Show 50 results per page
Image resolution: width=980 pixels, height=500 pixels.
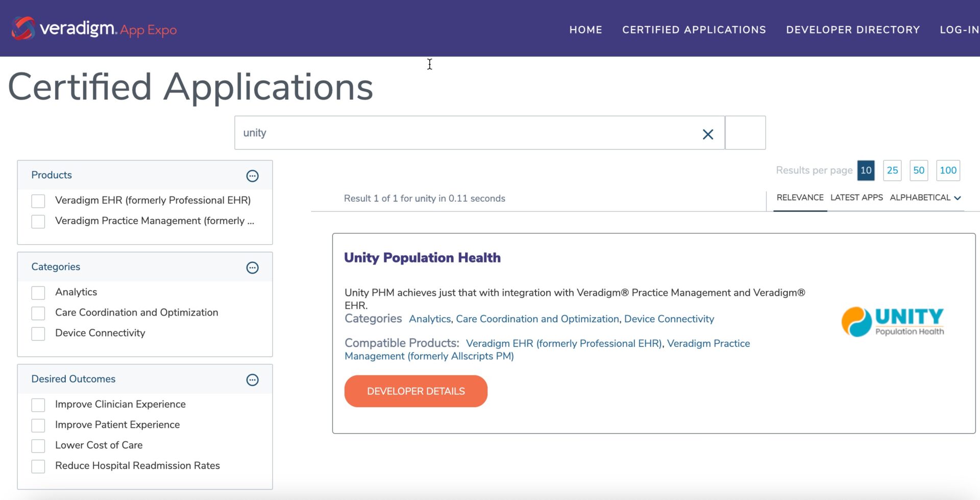(x=919, y=171)
